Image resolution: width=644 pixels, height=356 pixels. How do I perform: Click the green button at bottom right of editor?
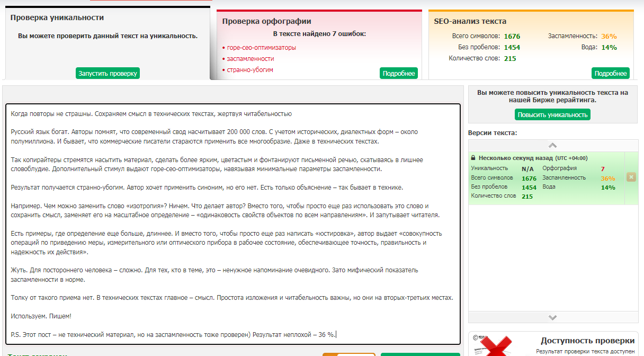coord(420,354)
